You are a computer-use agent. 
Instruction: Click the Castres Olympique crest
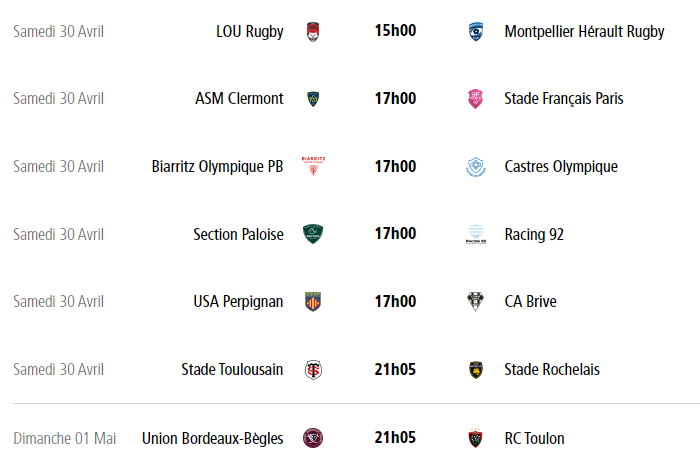click(476, 166)
